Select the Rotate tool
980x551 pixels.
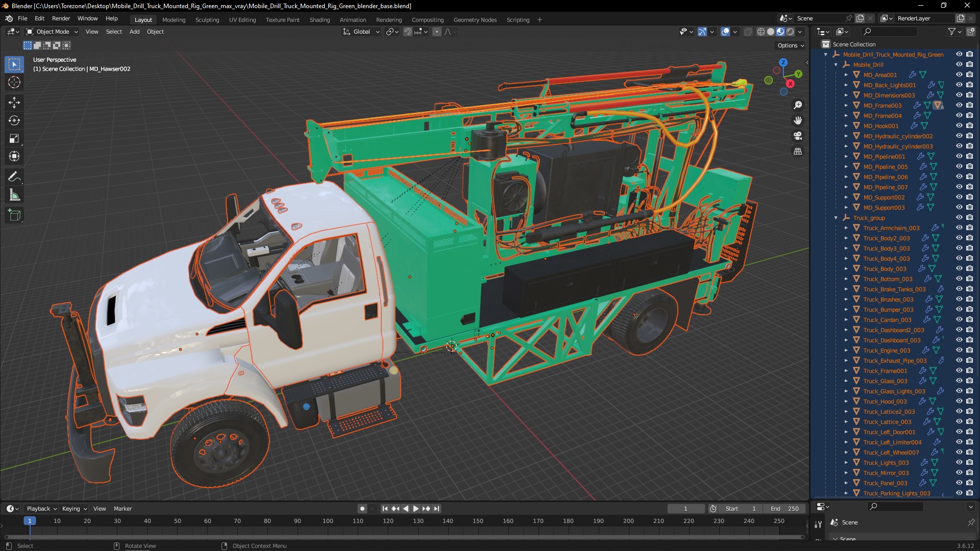tap(14, 120)
